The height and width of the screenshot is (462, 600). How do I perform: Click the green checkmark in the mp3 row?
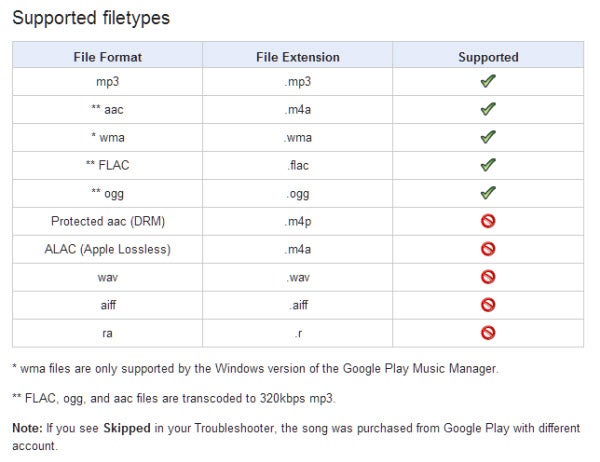(x=488, y=81)
